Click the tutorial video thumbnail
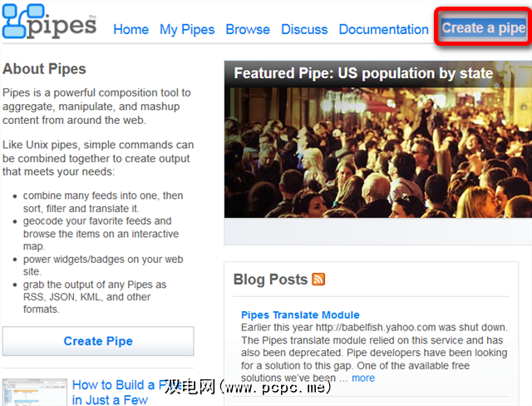Viewport: 532px width, 406px height. (x=34, y=393)
